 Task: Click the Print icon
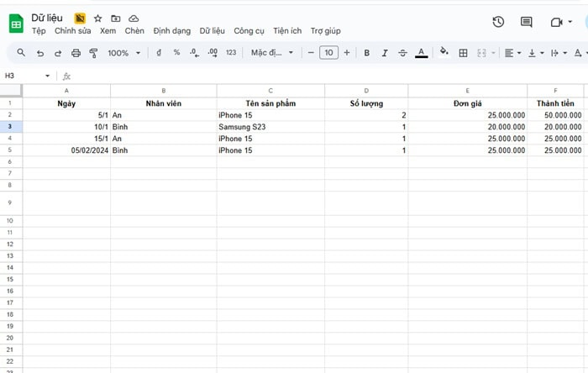pos(76,53)
